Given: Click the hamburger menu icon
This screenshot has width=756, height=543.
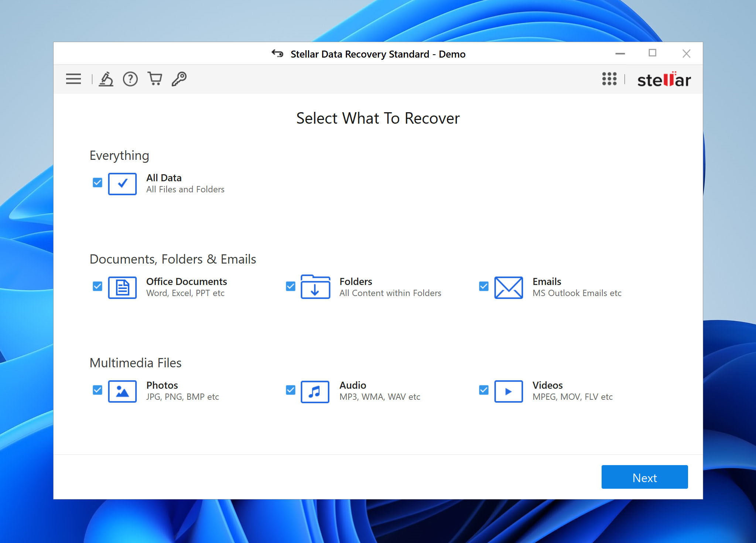Looking at the screenshot, I should pos(74,79).
